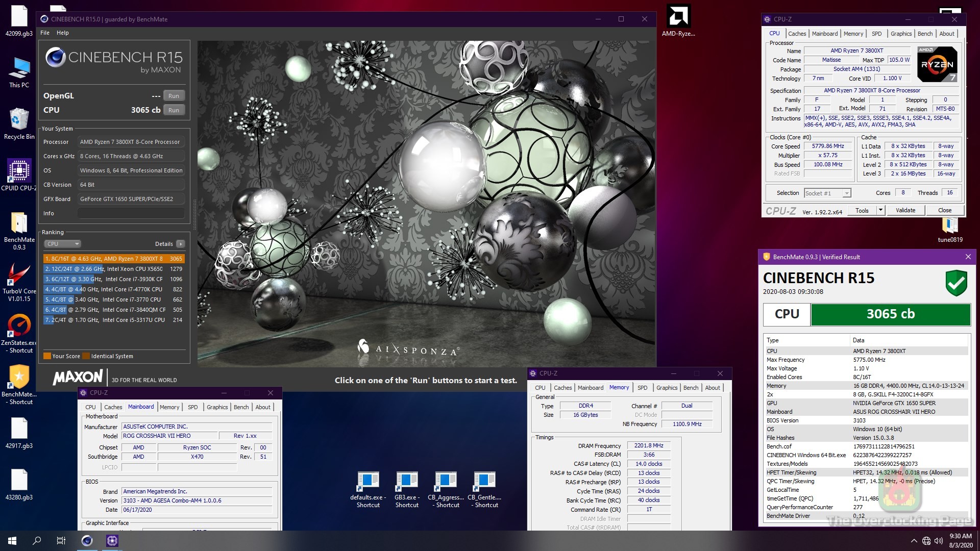This screenshot has width=980, height=551.
Task: Open ZenStates.exe shortcut on desktop
Action: coord(19,327)
